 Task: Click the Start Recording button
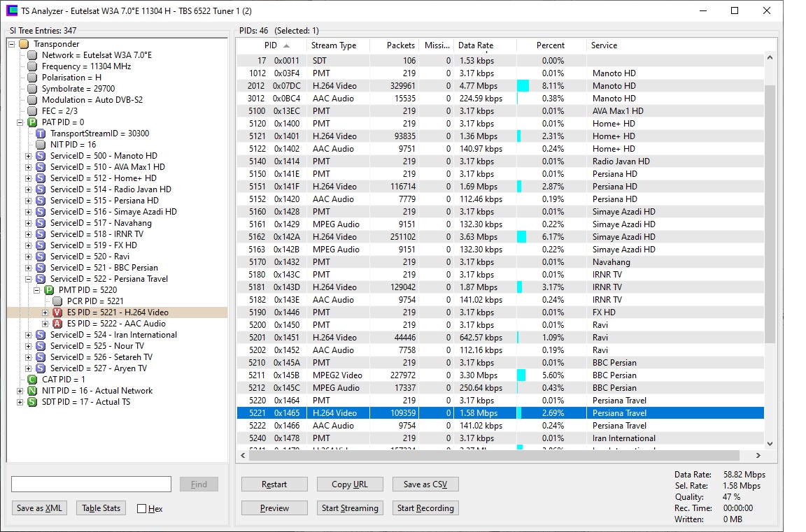(x=425, y=508)
